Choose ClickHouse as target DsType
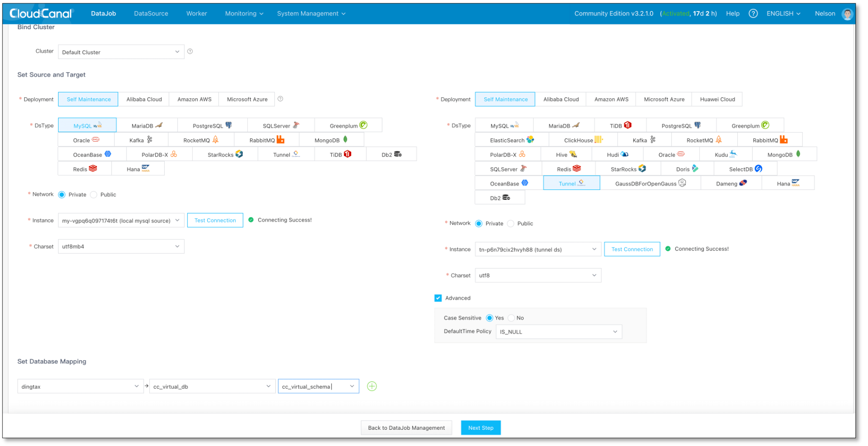The image size is (868, 446). (583, 140)
